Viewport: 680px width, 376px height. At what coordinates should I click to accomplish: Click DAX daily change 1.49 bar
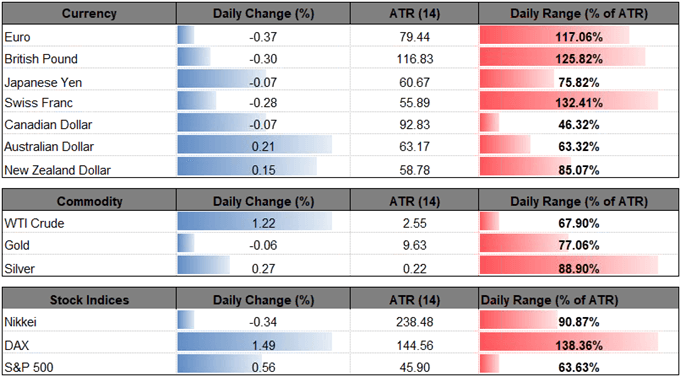point(255,346)
